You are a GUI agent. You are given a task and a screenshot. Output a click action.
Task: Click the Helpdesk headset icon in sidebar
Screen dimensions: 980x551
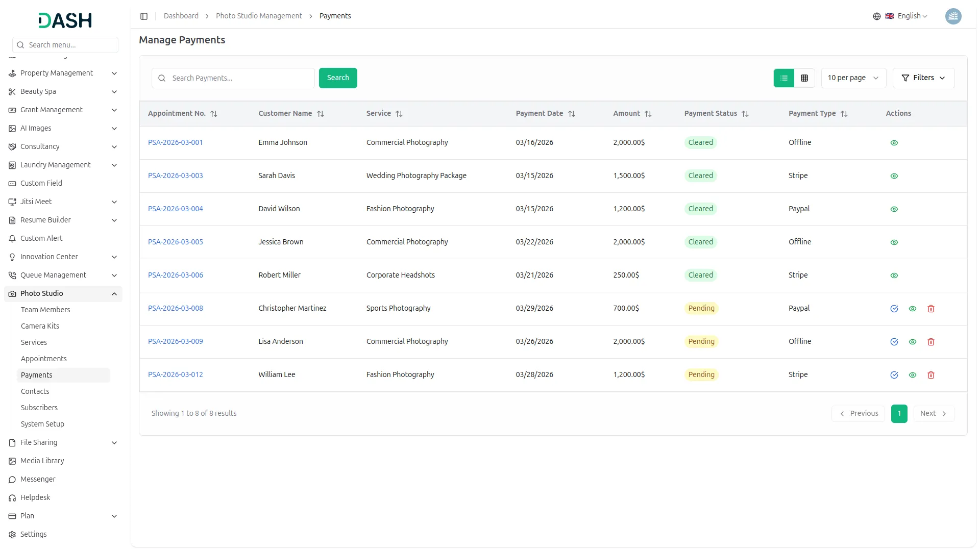12,497
